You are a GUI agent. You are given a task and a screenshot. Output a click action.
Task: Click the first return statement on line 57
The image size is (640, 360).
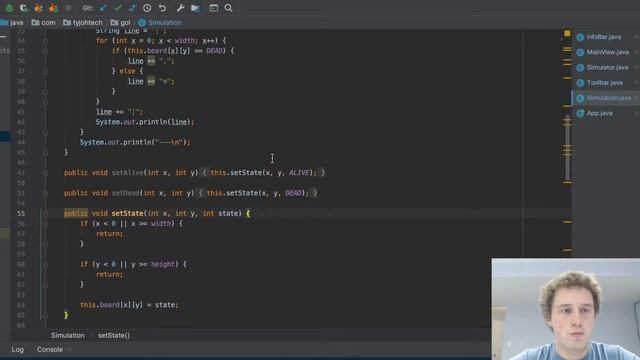coord(109,234)
